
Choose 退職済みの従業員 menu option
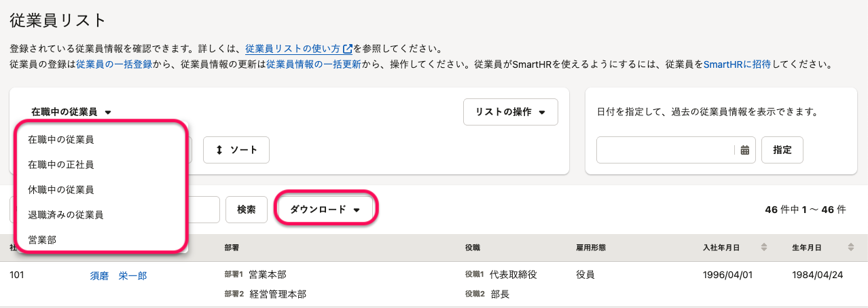click(x=66, y=215)
